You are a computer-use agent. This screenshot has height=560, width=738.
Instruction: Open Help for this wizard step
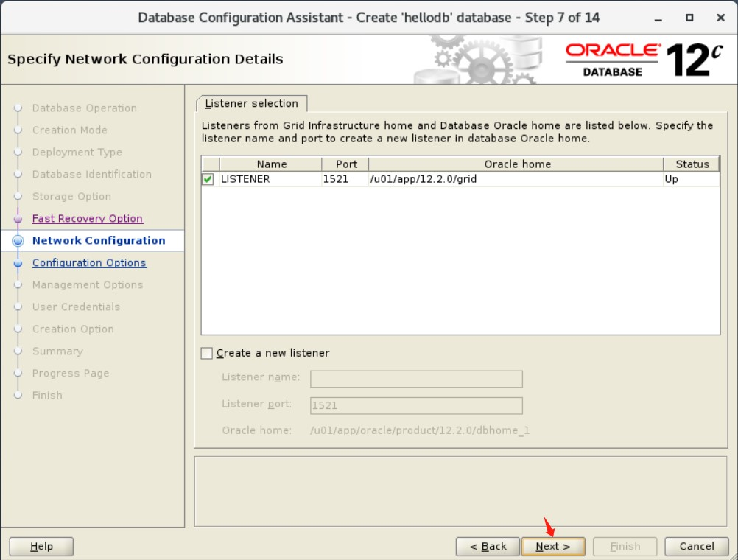coord(41,546)
